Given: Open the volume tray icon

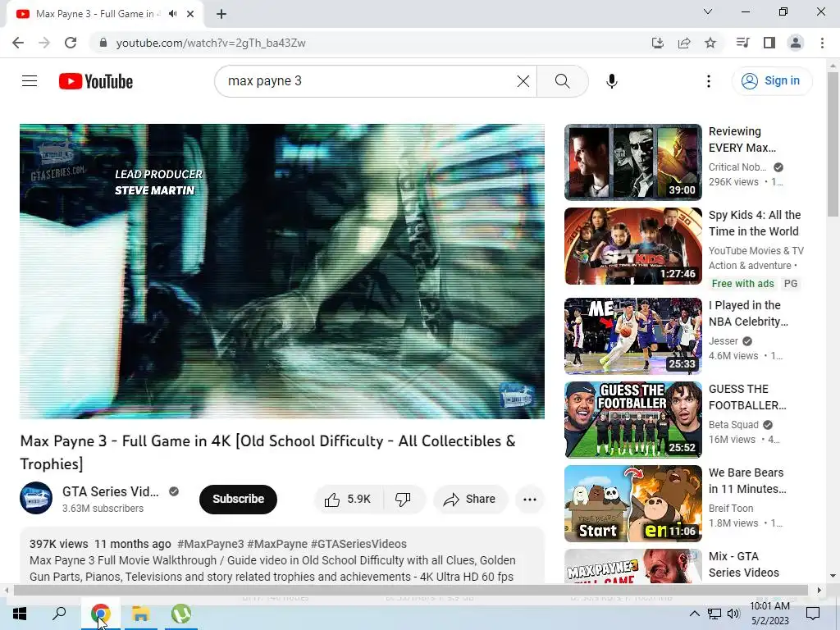Looking at the screenshot, I should click(x=734, y=614).
